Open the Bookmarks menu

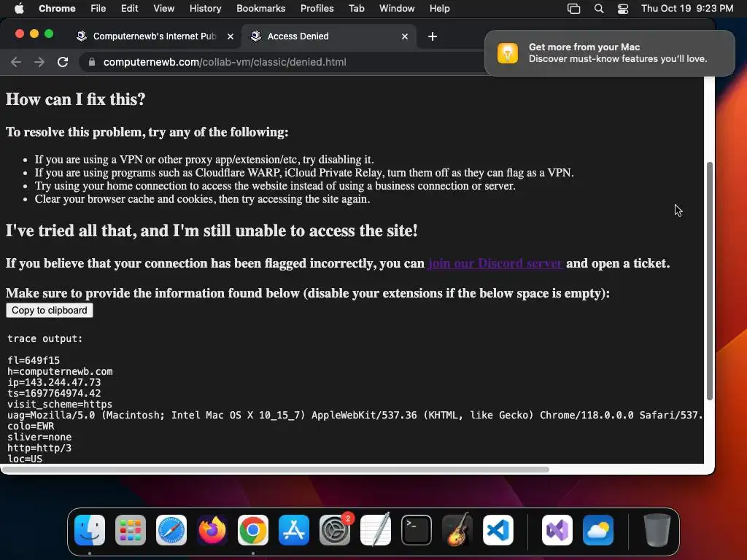click(x=260, y=8)
